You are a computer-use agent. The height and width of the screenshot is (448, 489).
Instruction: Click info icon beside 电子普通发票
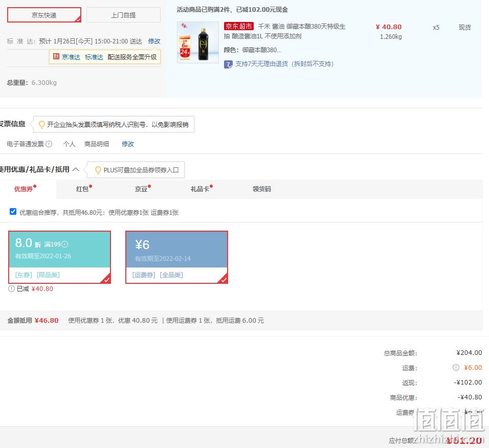click(x=49, y=144)
